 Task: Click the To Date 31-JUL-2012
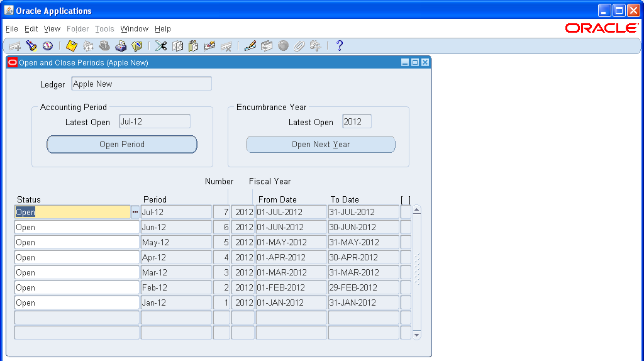pos(364,213)
